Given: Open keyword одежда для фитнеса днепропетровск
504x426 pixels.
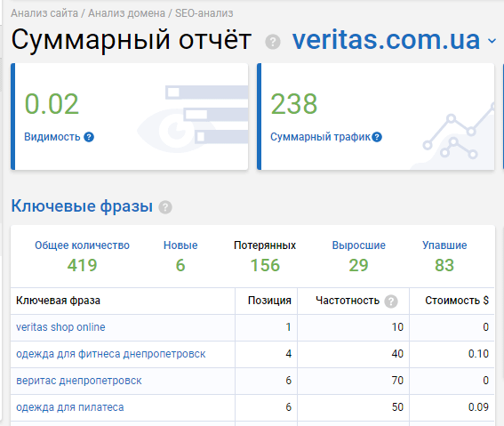Looking at the screenshot, I should coord(111,354).
